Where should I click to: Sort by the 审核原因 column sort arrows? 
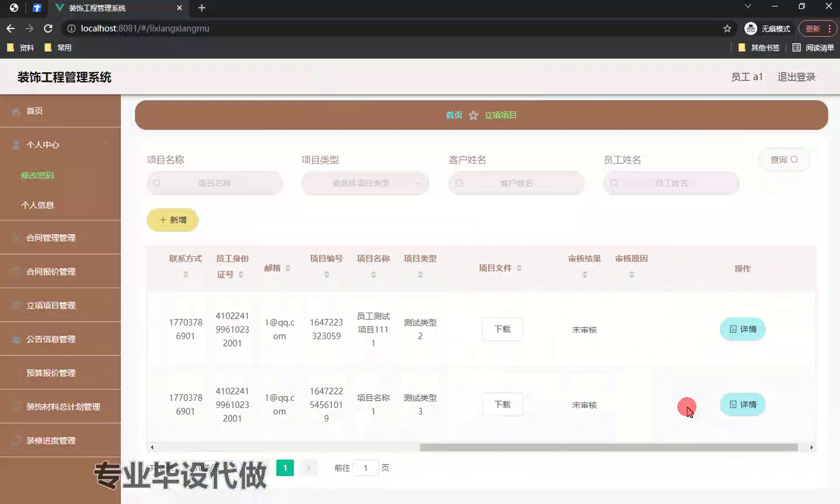pyautogui.click(x=632, y=274)
